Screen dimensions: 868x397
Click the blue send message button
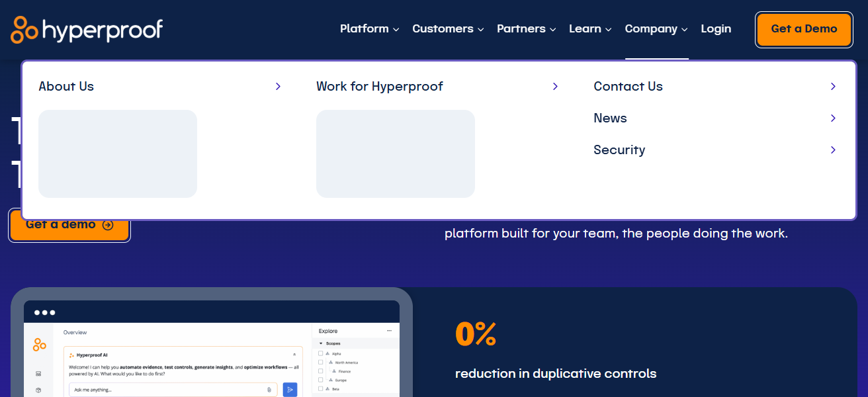[290, 390]
